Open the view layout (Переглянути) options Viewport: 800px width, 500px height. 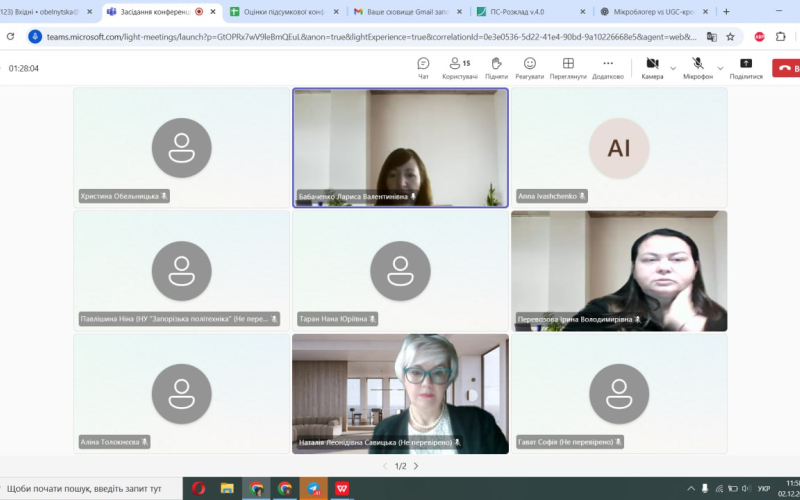tap(568, 67)
